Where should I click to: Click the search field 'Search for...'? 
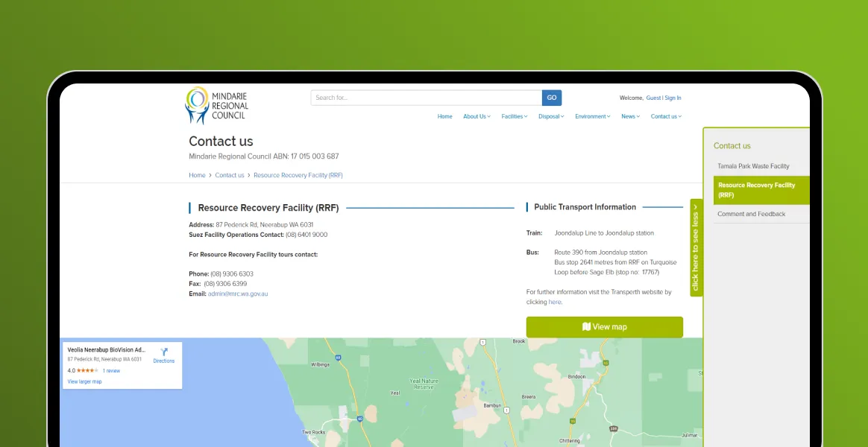[x=427, y=98]
